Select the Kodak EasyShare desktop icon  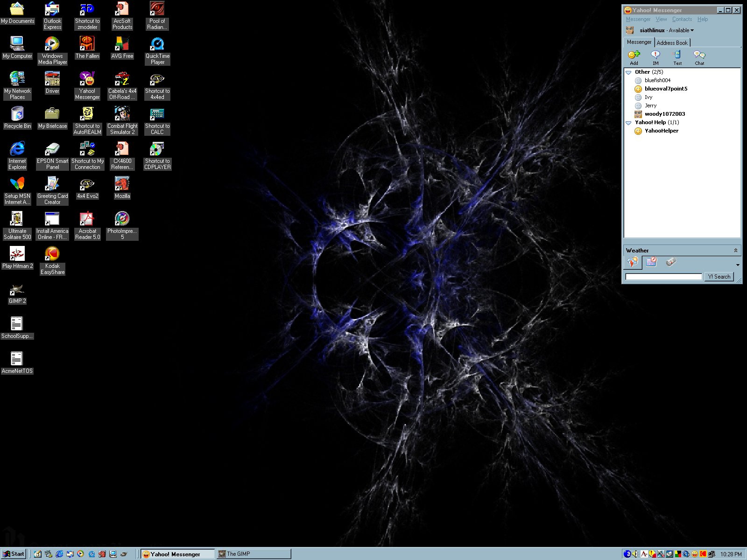pos(52,260)
